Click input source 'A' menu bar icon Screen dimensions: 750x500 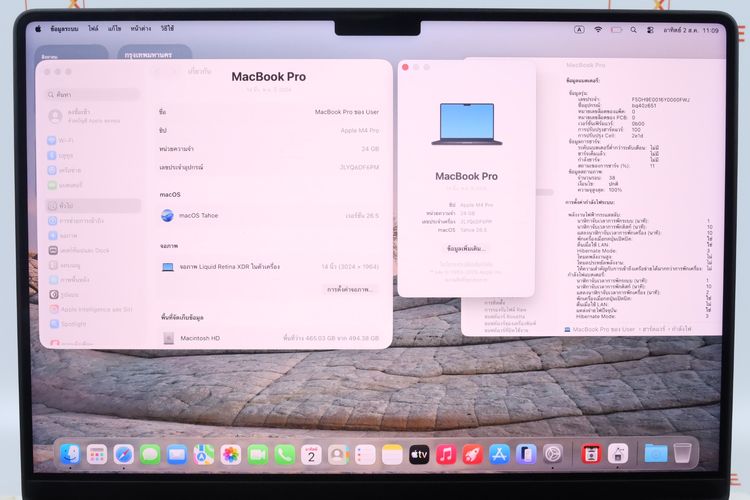(579, 30)
